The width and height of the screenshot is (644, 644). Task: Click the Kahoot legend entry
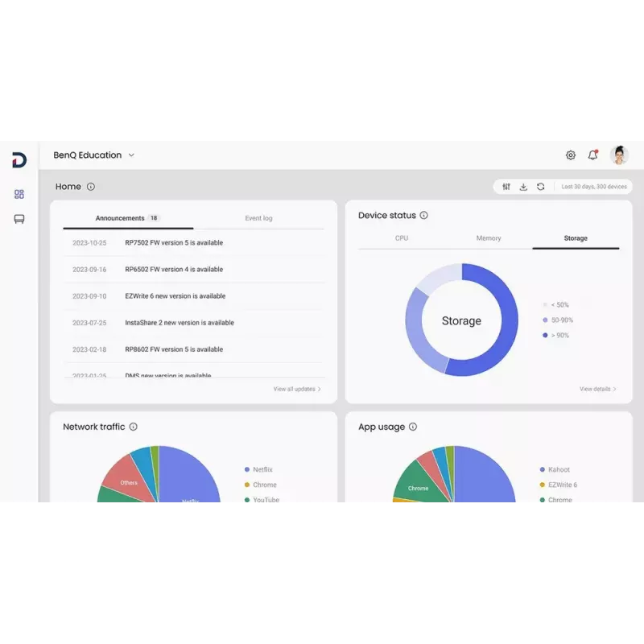click(x=555, y=469)
